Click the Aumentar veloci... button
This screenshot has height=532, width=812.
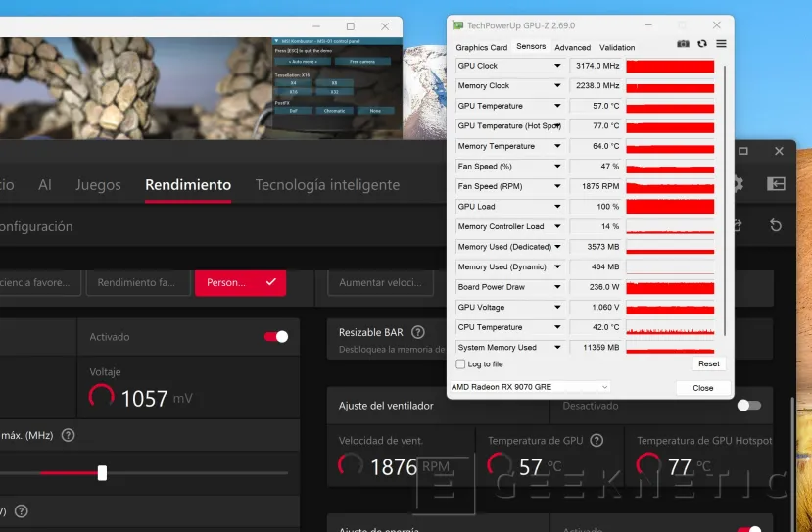tap(380, 283)
